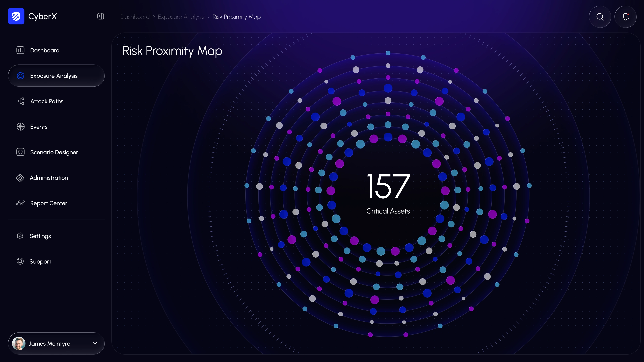Click the Scenario Designer braces icon
This screenshot has height=362, width=644.
[x=20, y=152]
